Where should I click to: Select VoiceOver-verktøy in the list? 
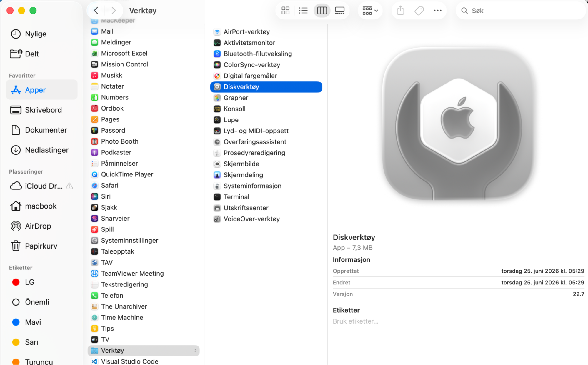(266, 219)
